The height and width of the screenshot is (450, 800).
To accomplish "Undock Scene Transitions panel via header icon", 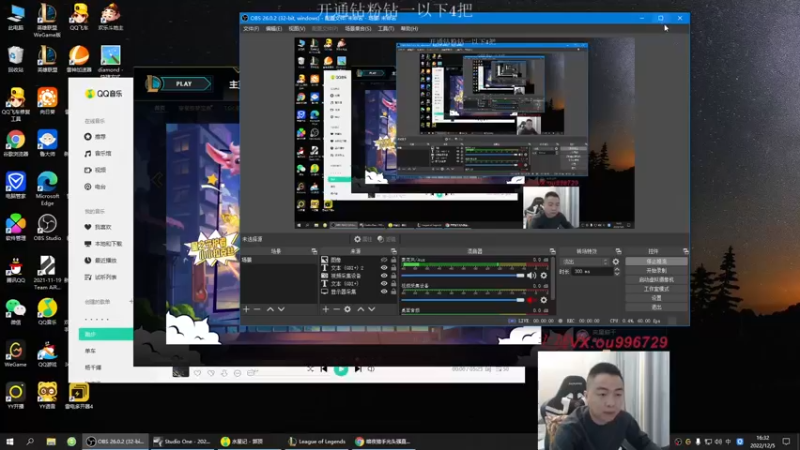I will coord(618,251).
